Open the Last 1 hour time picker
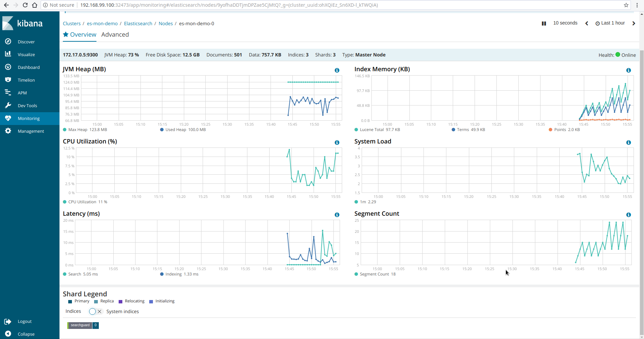Screen dimensions: 644x339 pyautogui.click(x=610, y=23)
